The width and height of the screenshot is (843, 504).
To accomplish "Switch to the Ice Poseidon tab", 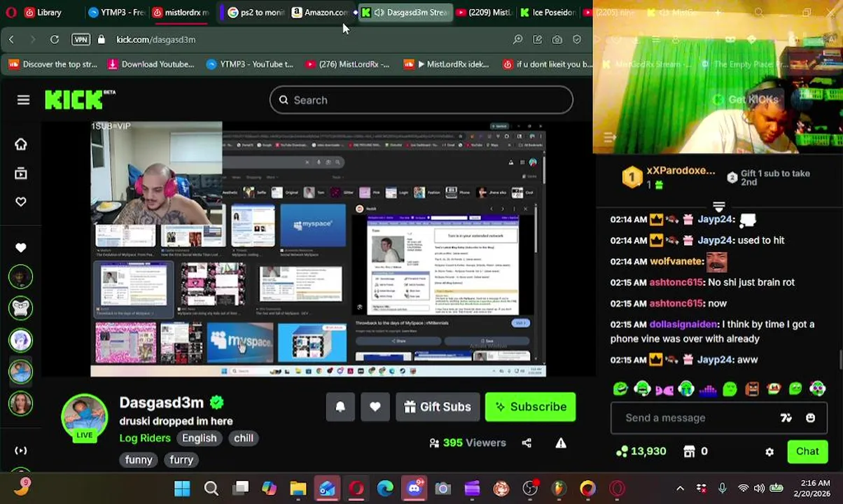I will [548, 12].
